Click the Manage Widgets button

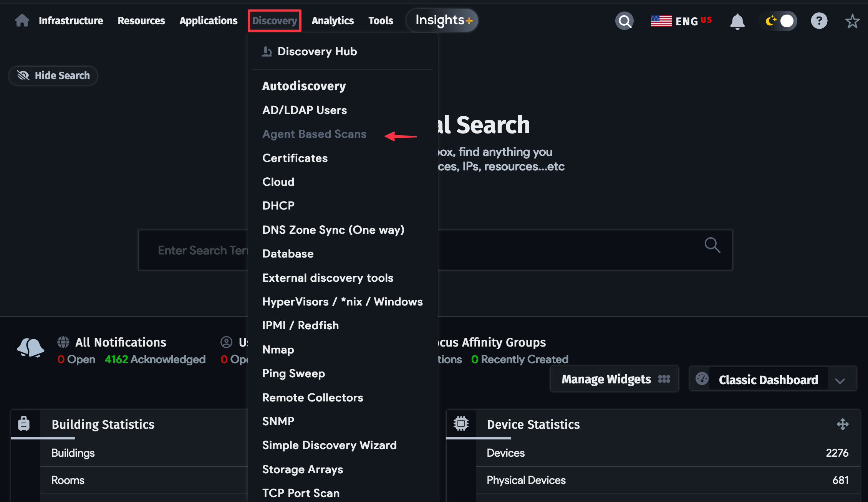point(614,379)
